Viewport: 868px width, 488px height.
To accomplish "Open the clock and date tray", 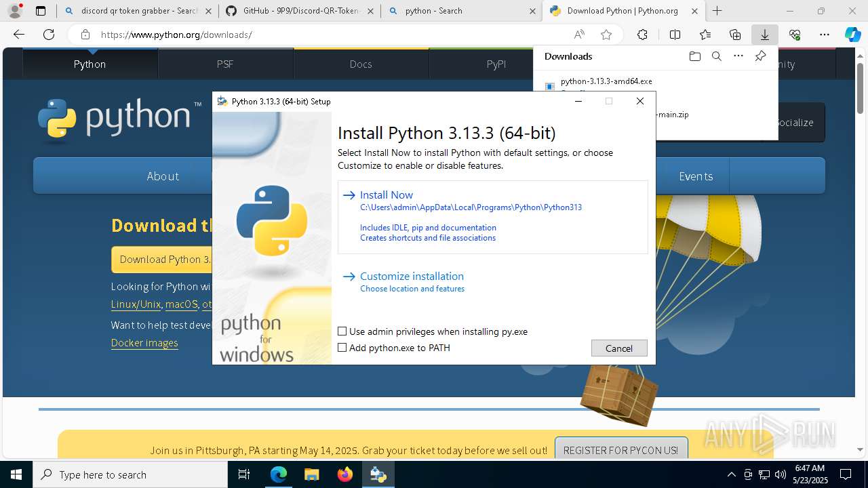I will 809,474.
